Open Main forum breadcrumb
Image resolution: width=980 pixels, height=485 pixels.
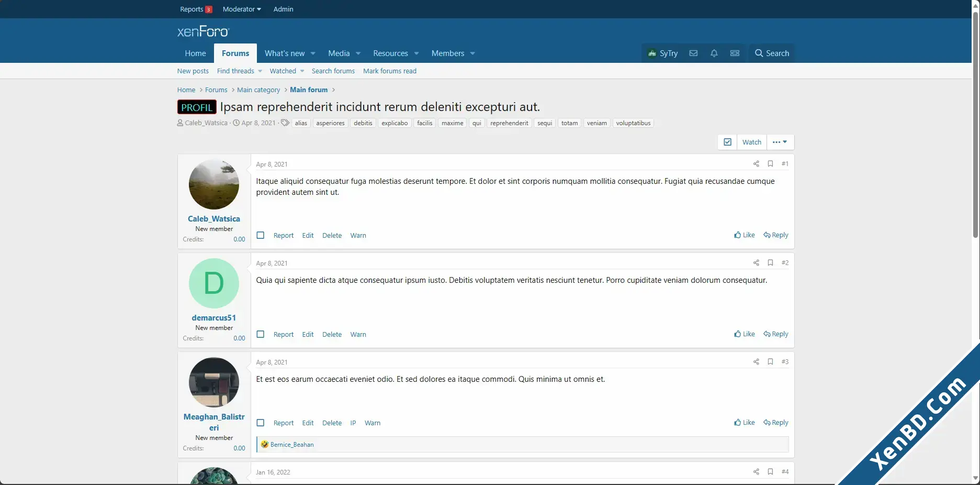click(x=309, y=90)
